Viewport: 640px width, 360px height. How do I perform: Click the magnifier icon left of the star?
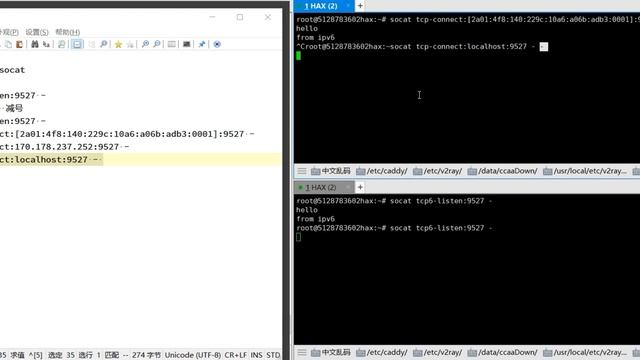click(x=104, y=44)
